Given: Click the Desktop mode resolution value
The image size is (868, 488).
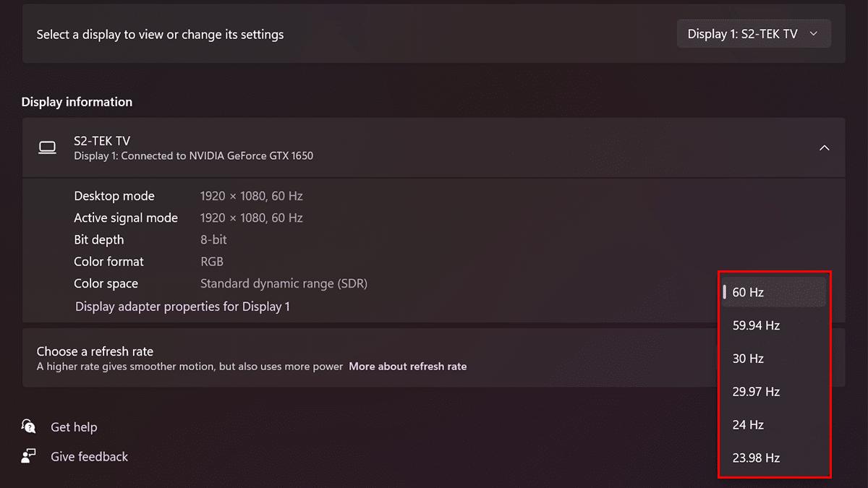Looking at the screenshot, I should [251, 196].
